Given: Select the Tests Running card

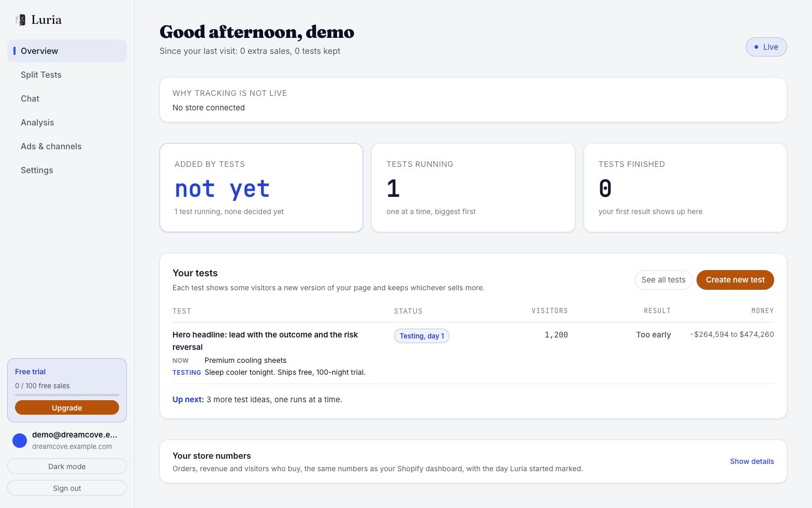Looking at the screenshot, I should coord(473,188).
